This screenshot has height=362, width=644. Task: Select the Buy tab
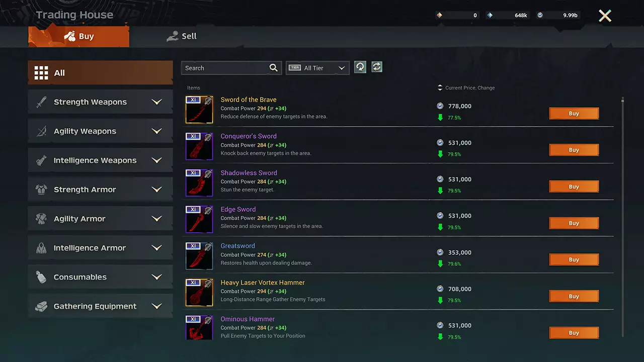[79, 37]
